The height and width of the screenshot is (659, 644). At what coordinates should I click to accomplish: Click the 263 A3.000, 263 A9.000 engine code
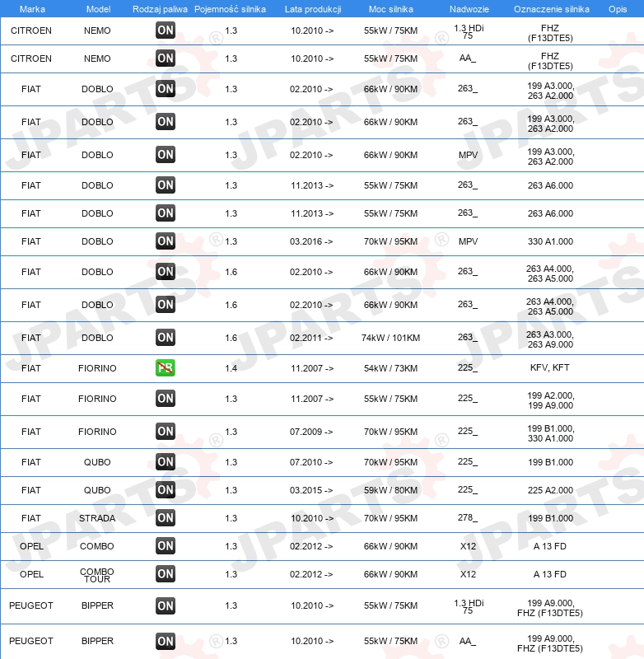click(550, 339)
